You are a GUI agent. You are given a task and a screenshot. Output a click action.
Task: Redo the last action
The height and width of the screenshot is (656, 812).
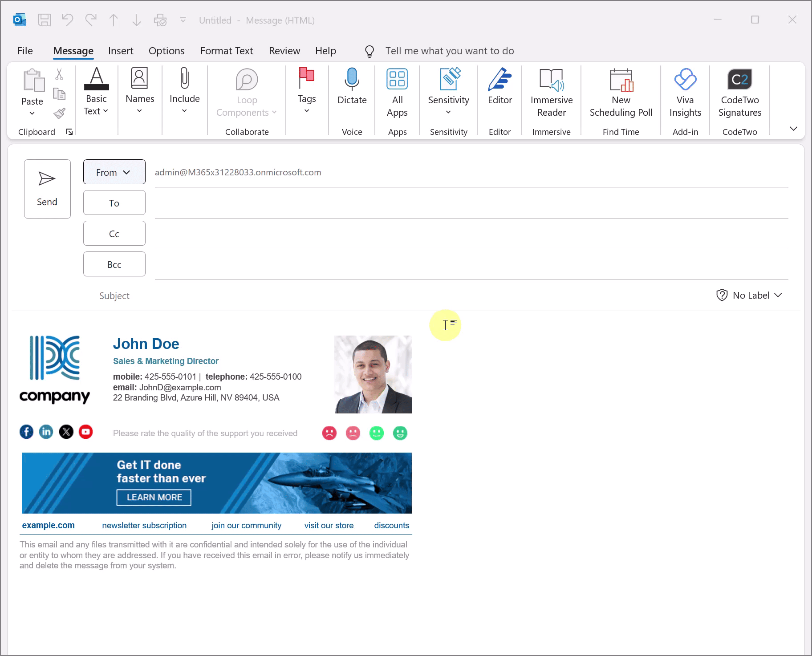pyautogui.click(x=91, y=20)
